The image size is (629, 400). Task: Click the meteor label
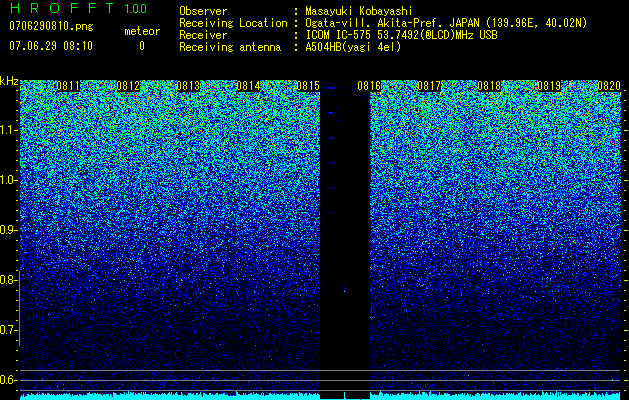(x=142, y=31)
